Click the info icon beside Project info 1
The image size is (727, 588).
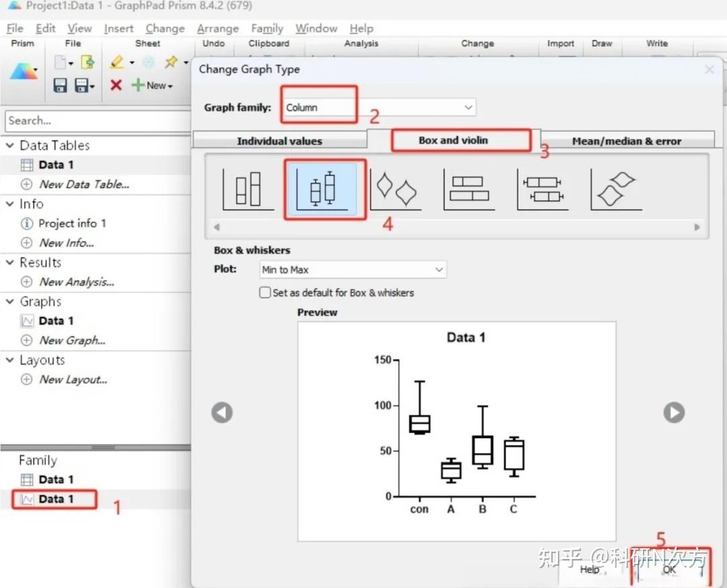(26, 223)
